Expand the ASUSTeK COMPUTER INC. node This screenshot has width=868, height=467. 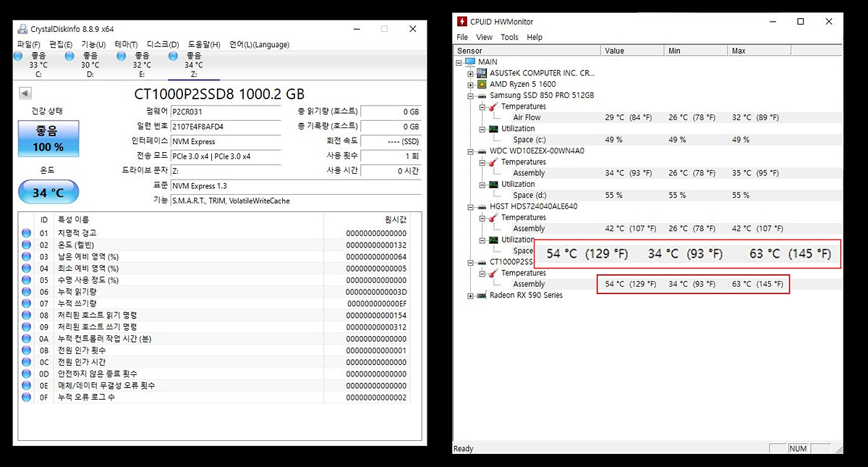[x=471, y=73]
